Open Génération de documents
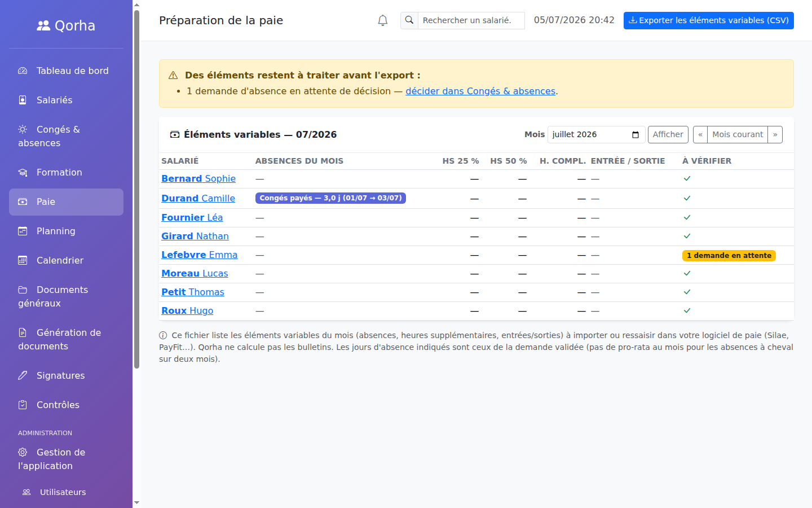This screenshot has width=812, height=508. [66, 339]
